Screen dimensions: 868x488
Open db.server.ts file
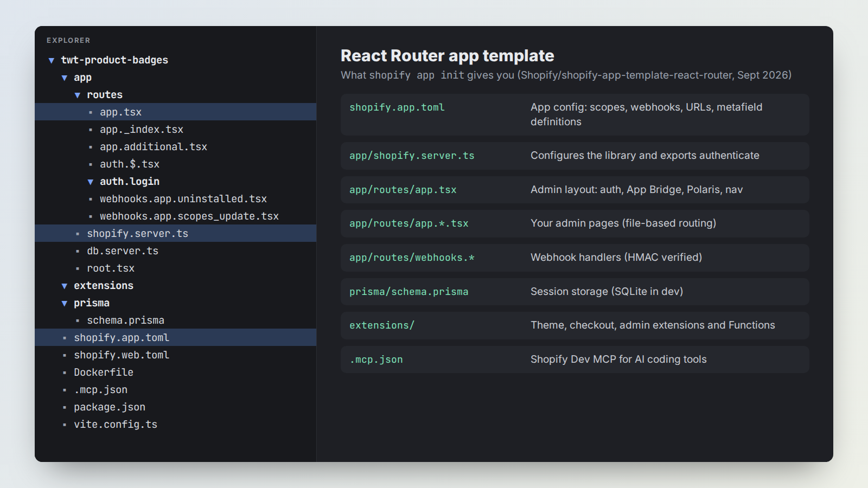pyautogui.click(x=123, y=251)
